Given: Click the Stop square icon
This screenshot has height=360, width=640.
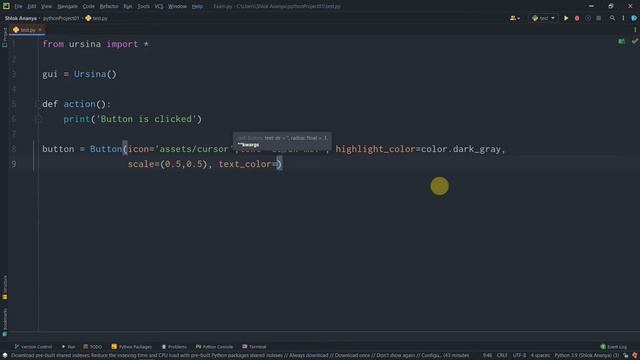Looking at the screenshot, I should pos(598,18).
